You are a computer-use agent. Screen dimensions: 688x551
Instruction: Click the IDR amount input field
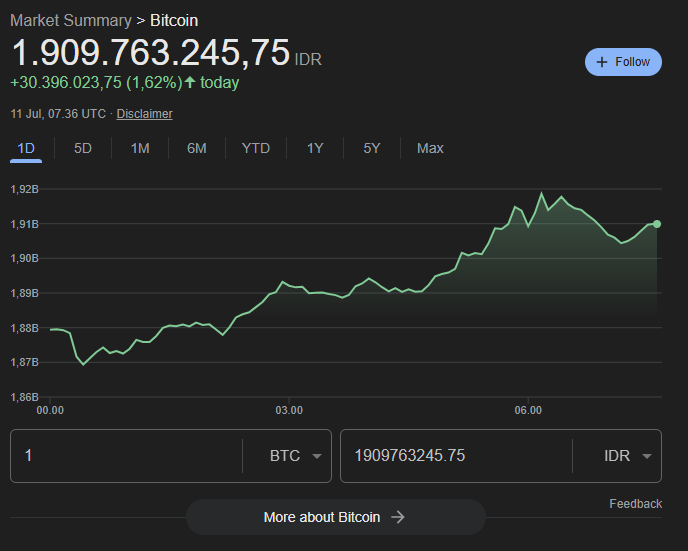point(455,456)
